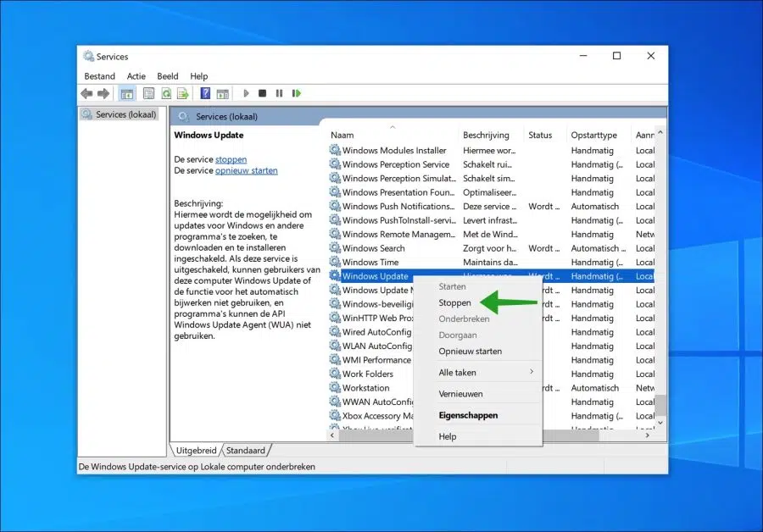Click the Restart service icon
Viewport: 763px width, 532px height.
[x=297, y=93]
